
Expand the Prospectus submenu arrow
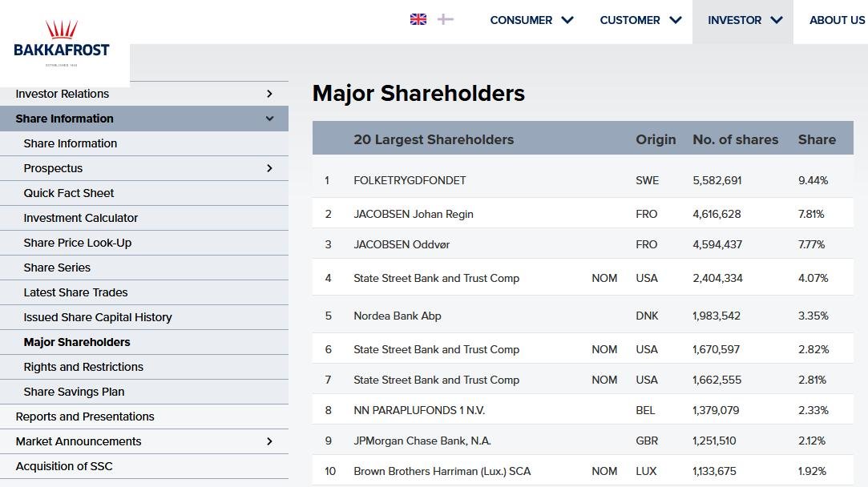click(x=269, y=168)
